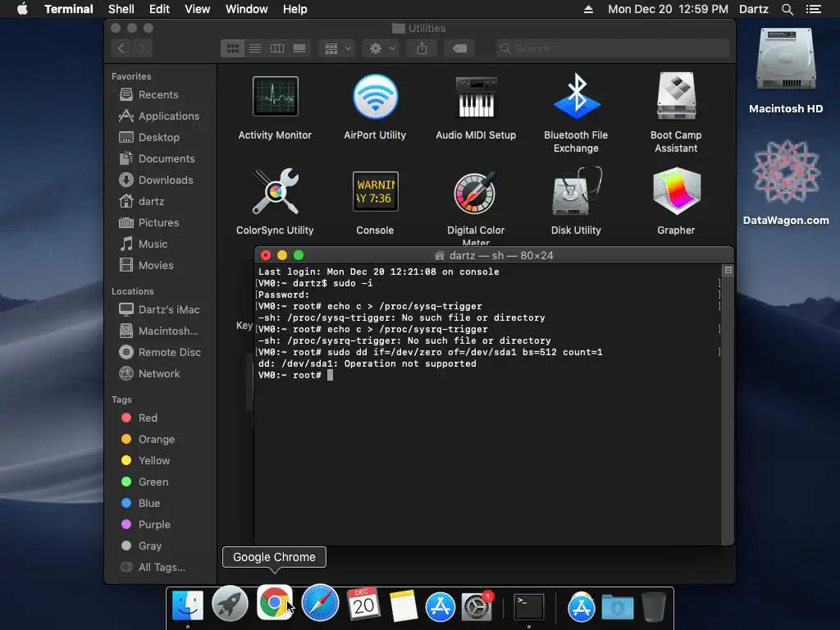Open Notification Center in menu bar
This screenshot has height=630, width=840.
coord(813,9)
